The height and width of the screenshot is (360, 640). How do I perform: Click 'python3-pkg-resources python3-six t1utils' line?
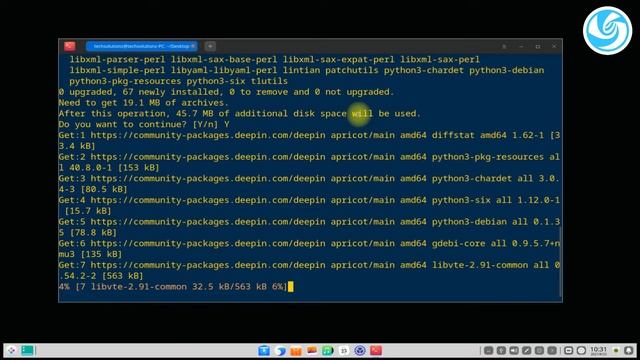click(x=178, y=81)
